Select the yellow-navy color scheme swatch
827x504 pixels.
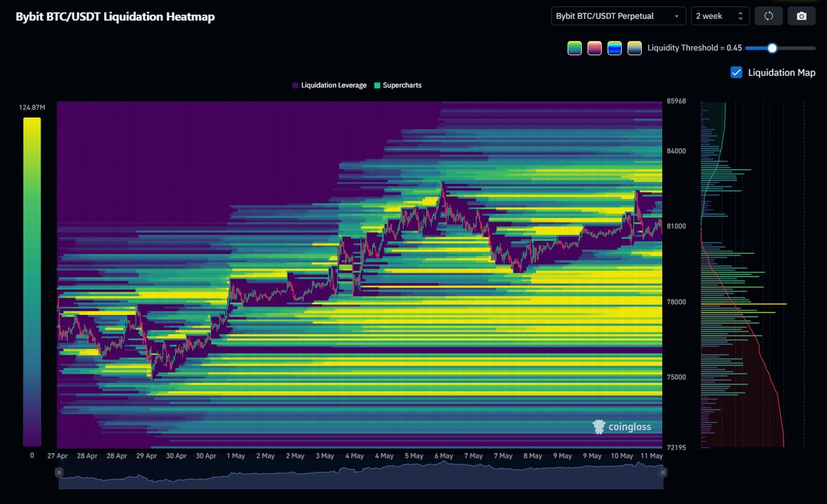(x=635, y=48)
